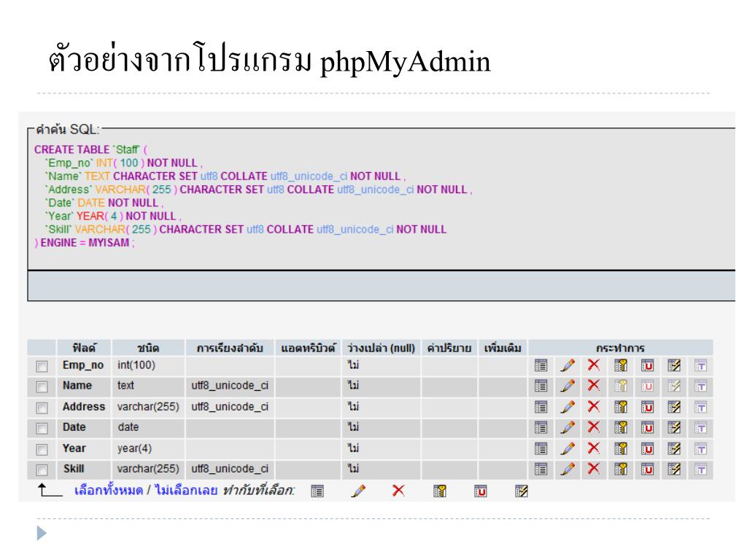Drop the Date field with the red X
This screenshot has width=747, height=560.
tap(594, 427)
